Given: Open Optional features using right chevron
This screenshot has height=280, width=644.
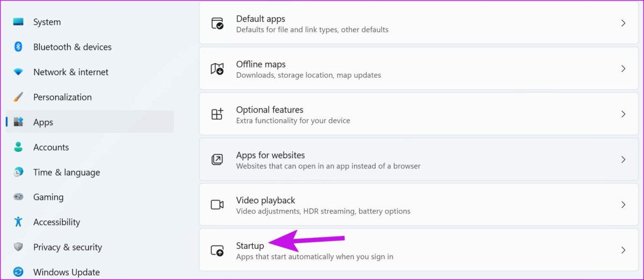Looking at the screenshot, I should point(623,114).
